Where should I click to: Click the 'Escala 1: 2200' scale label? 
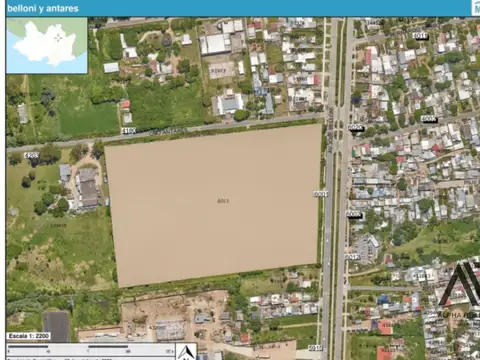click(29, 336)
